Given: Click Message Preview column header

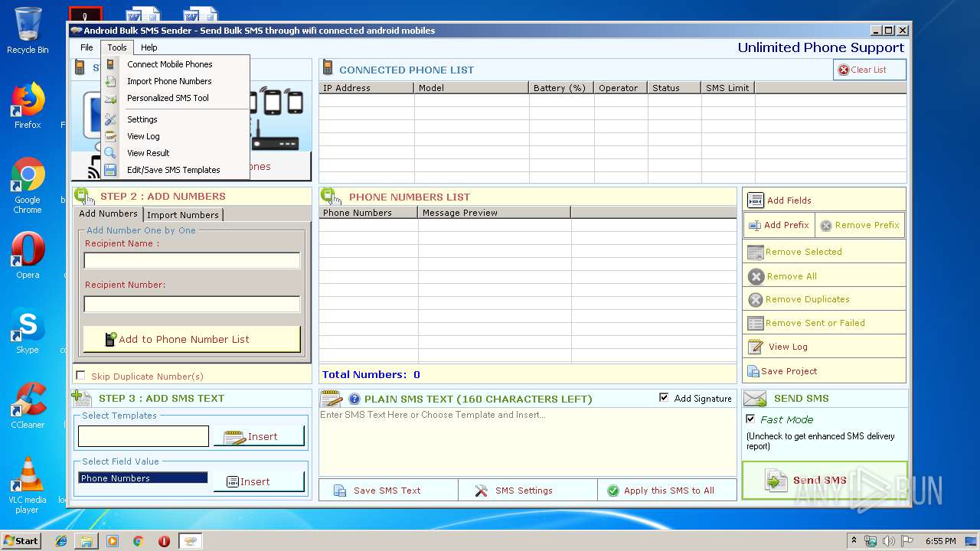Looking at the screenshot, I should (495, 213).
